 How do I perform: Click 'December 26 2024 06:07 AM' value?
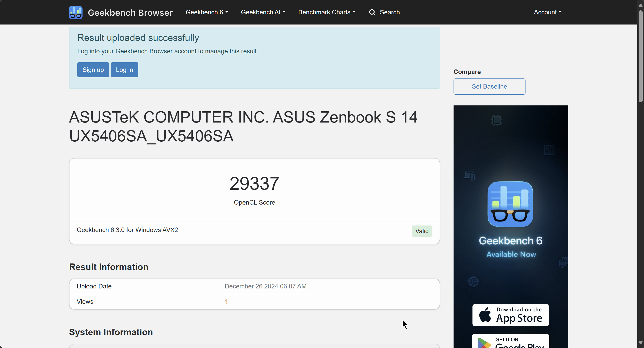(x=266, y=286)
